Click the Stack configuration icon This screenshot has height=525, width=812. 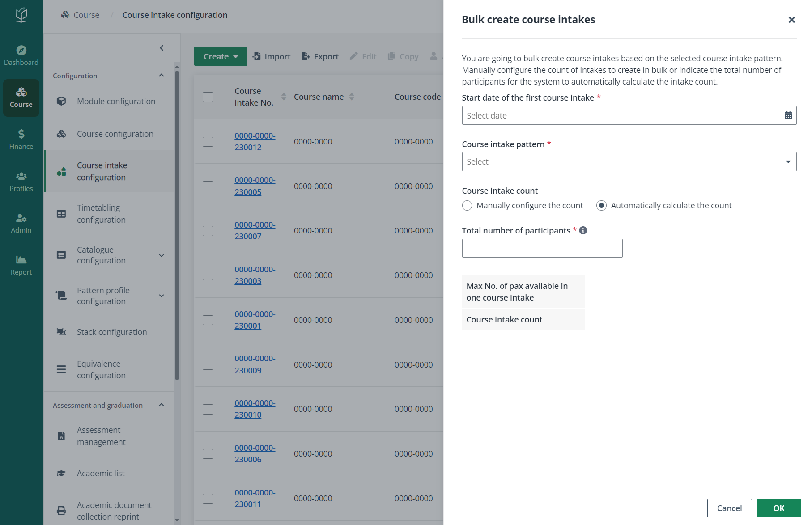coord(61,332)
